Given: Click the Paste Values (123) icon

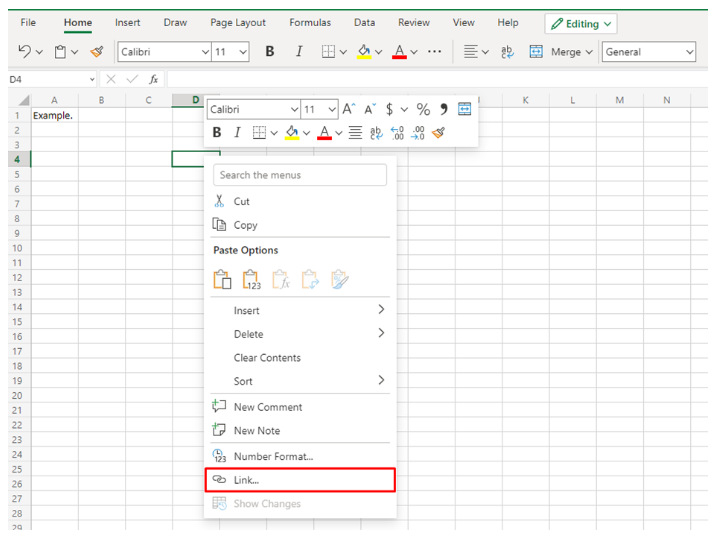Looking at the screenshot, I should coord(252,281).
